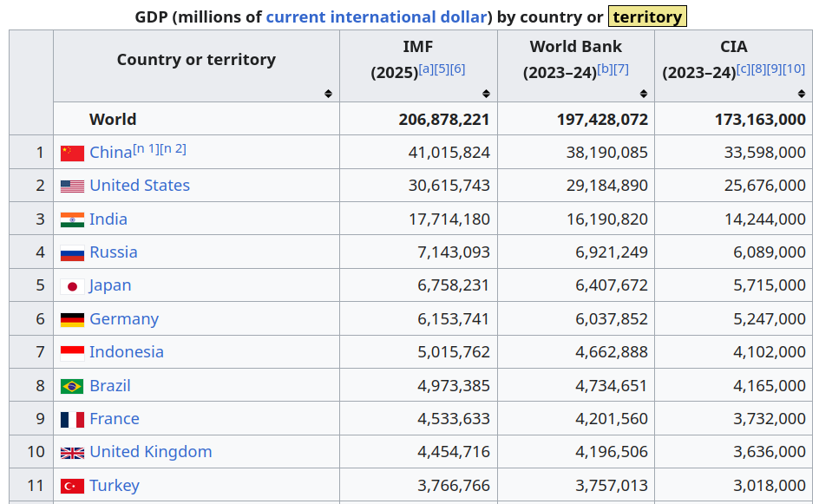This screenshot has height=504, width=819.
Task: Open reference [9] in CIA header
Action: coord(774,69)
